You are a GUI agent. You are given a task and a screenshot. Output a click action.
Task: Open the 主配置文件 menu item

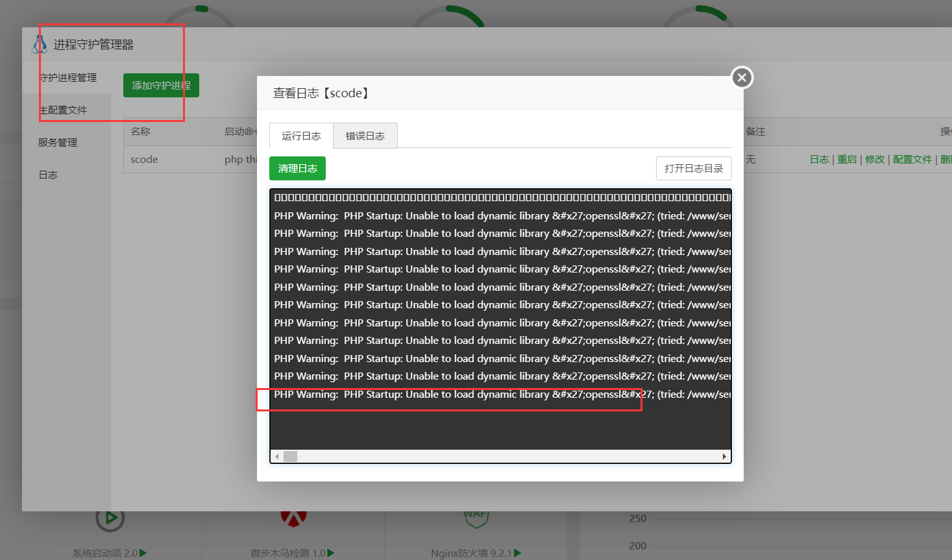pos(67,110)
